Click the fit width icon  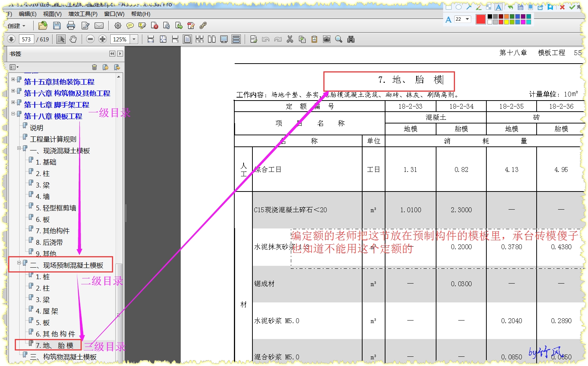tap(151, 39)
